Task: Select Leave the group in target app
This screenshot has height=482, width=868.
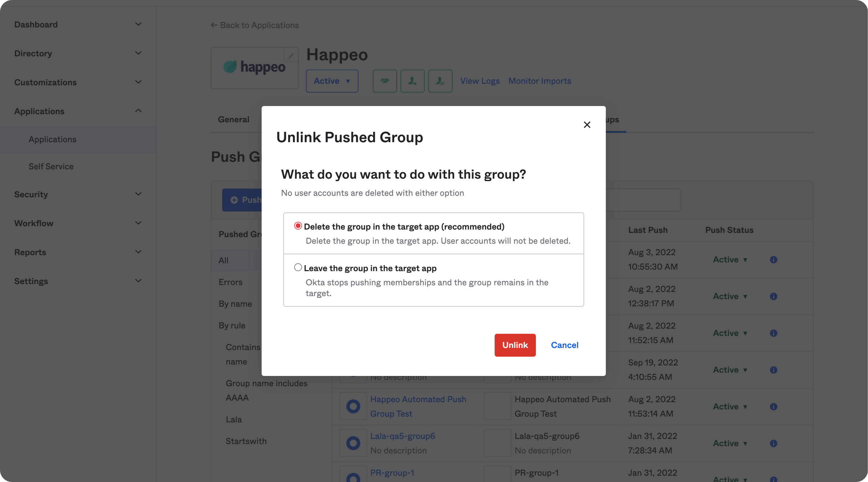Action: [298, 268]
